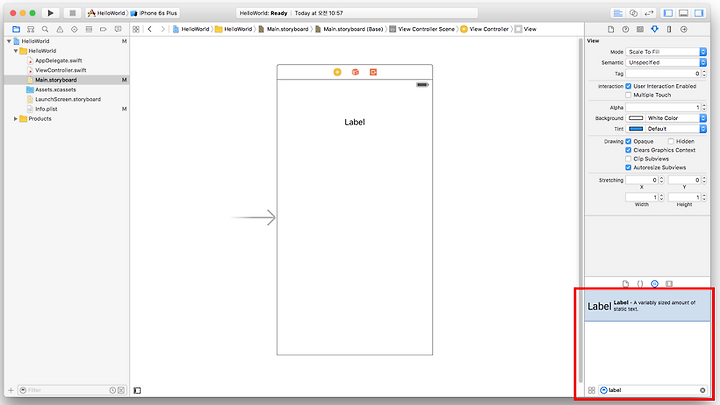Open the Attributes inspector
The height and width of the screenshot is (405, 720).
point(654,29)
